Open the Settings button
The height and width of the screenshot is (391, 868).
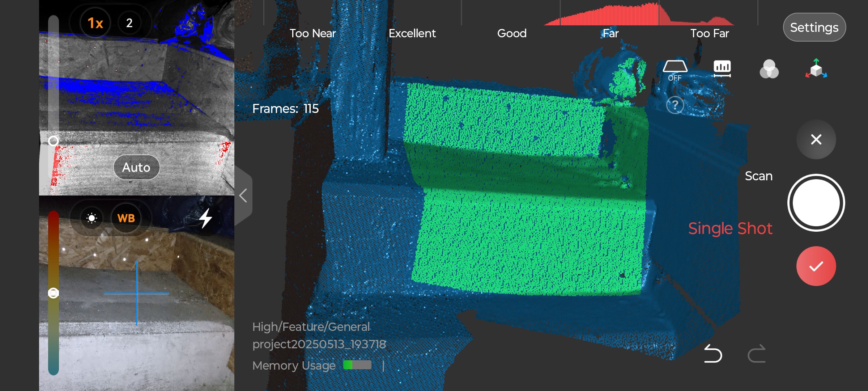(814, 28)
